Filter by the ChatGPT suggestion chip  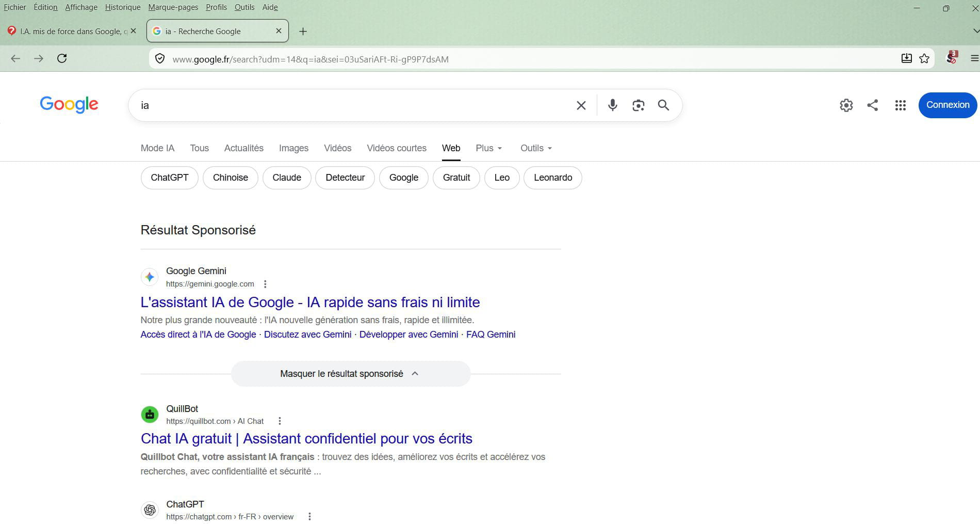click(x=170, y=178)
